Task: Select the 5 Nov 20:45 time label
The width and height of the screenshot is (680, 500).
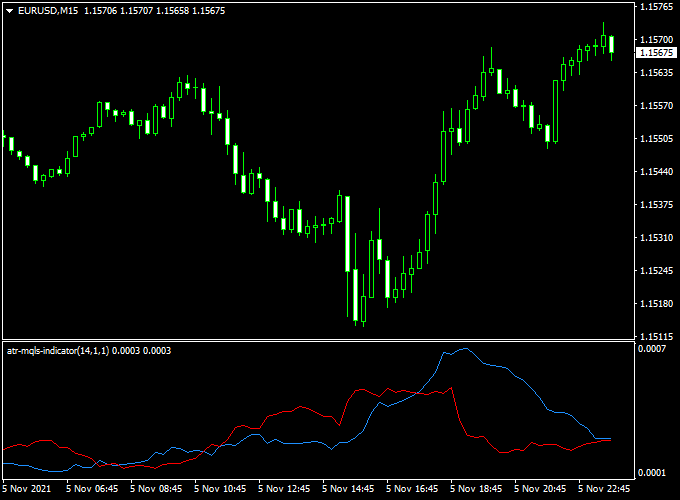Action: (x=540, y=489)
